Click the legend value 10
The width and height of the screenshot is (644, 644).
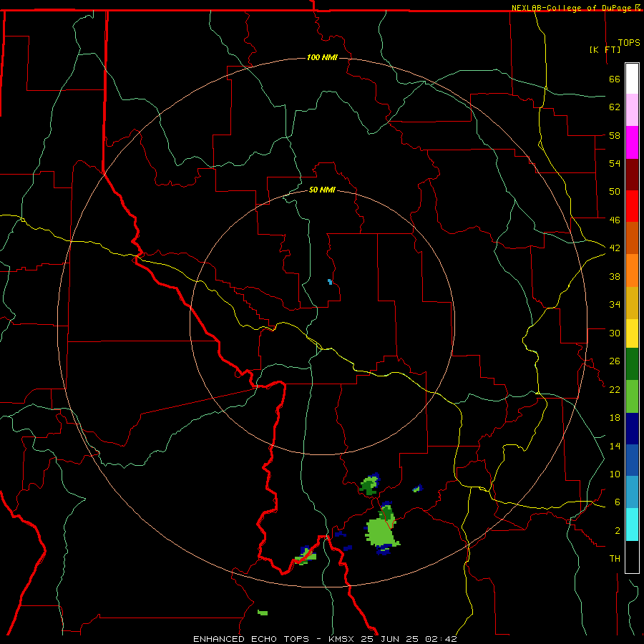(x=615, y=474)
